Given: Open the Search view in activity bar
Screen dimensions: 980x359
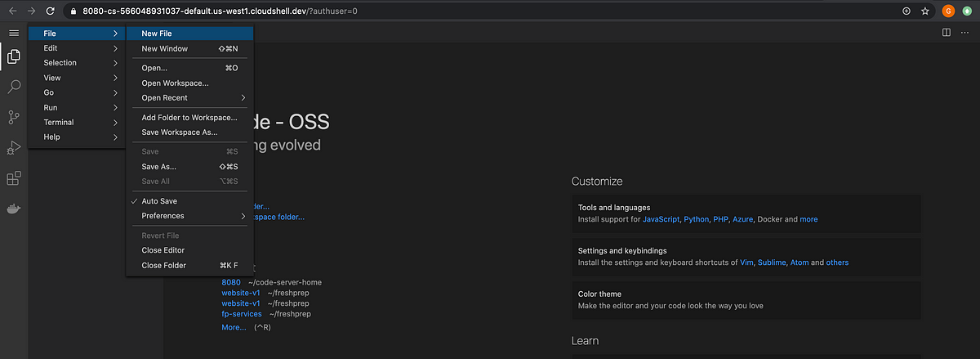Looking at the screenshot, I should pos(14,87).
